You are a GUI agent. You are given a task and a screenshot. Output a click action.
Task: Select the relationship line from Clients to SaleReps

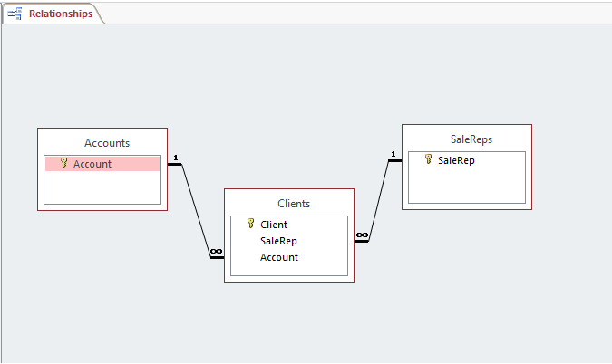point(379,201)
